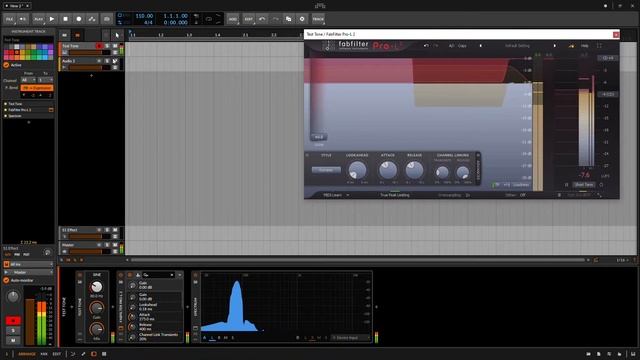This screenshot has width=640, height=360.
Task: Click the tempo value 110.00
Action: (144, 16)
